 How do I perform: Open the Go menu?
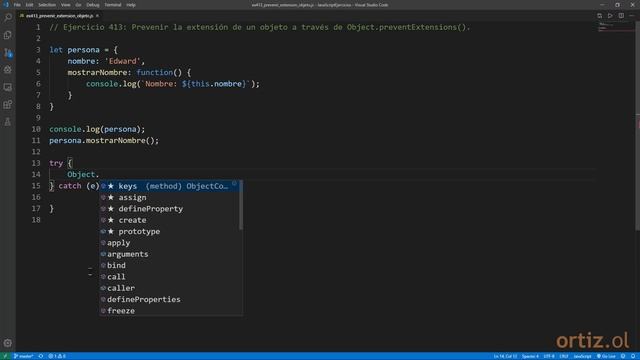coord(78,5)
